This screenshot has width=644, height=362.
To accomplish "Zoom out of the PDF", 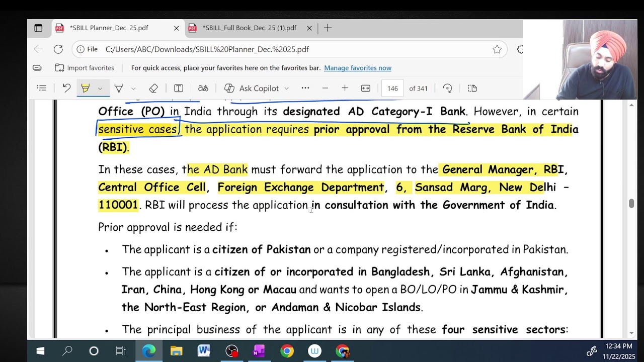I will tap(325, 88).
